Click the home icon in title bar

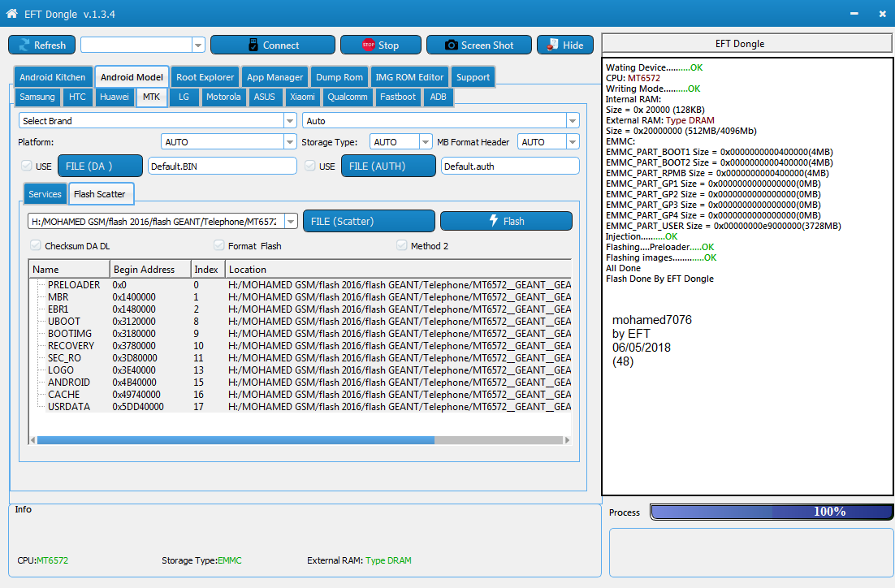11,13
